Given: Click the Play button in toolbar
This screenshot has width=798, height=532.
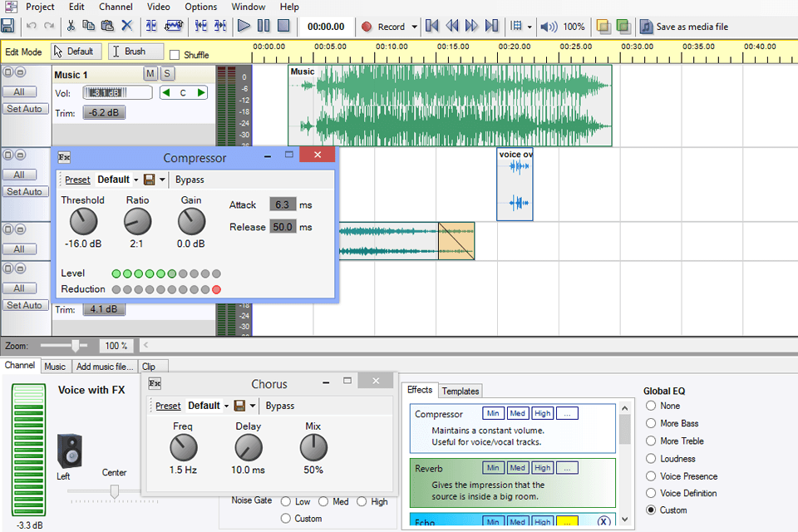Looking at the screenshot, I should click(x=244, y=27).
